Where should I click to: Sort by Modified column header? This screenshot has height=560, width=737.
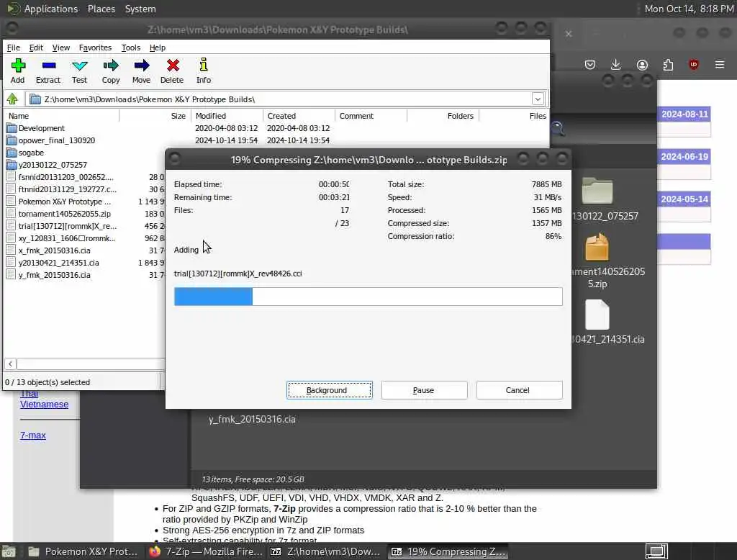coord(227,116)
